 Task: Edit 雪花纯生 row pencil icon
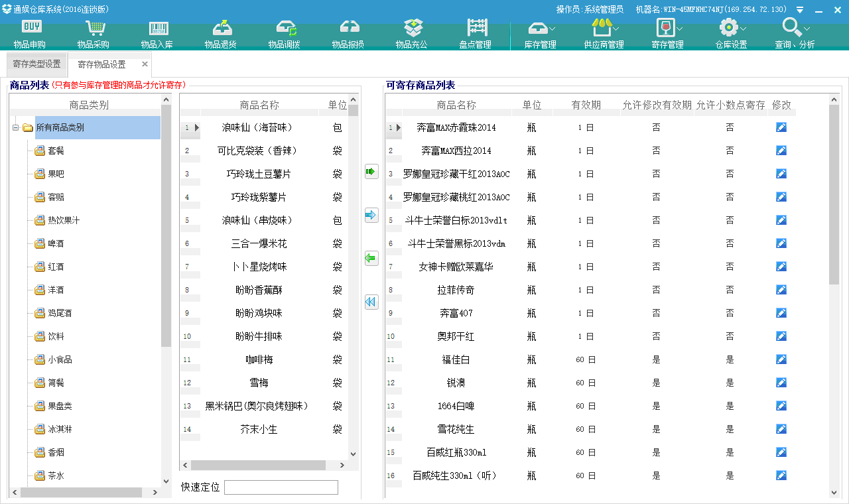(x=781, y=429)
